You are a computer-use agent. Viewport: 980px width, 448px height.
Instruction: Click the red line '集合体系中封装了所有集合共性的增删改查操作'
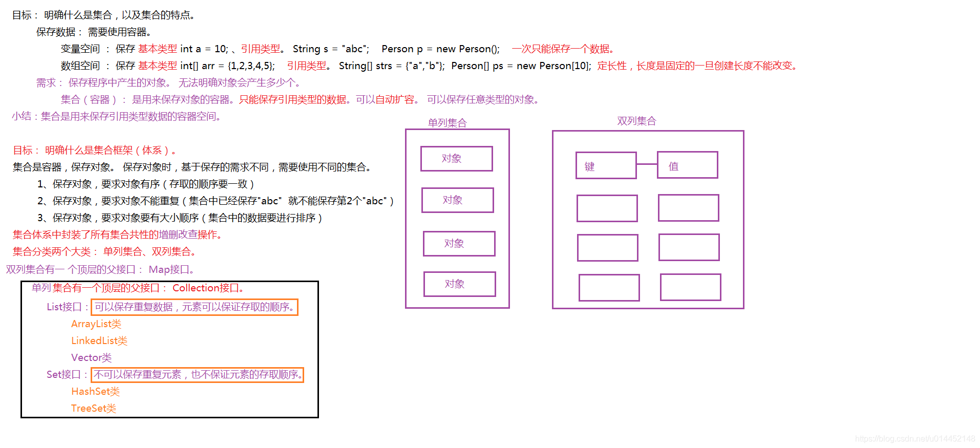(118, 235)
